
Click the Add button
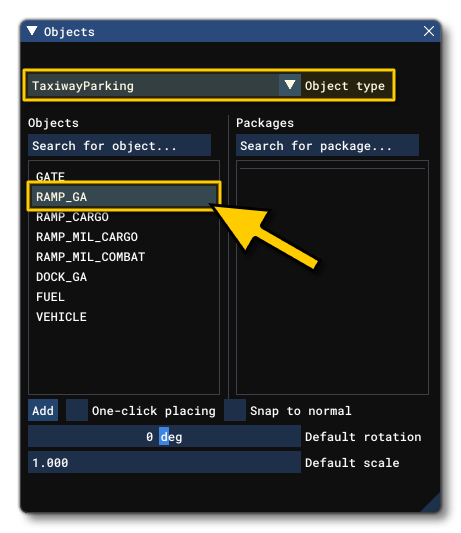[x=43, y=410]
